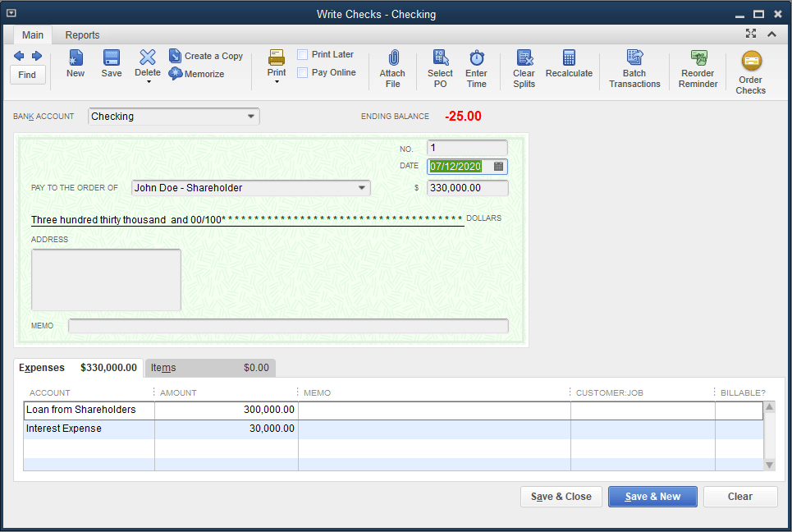This screenshot has height=532, width=792.
Task: Create a new check with the New icon
Action: (75, 66)
